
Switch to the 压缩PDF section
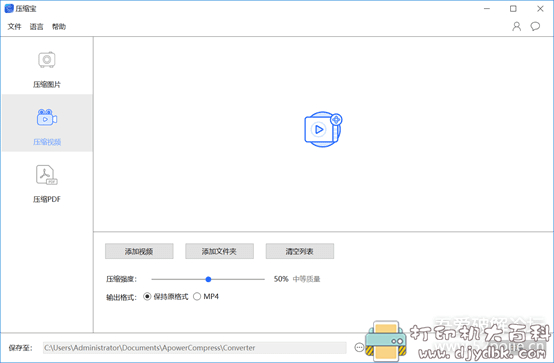pos(47,184)
